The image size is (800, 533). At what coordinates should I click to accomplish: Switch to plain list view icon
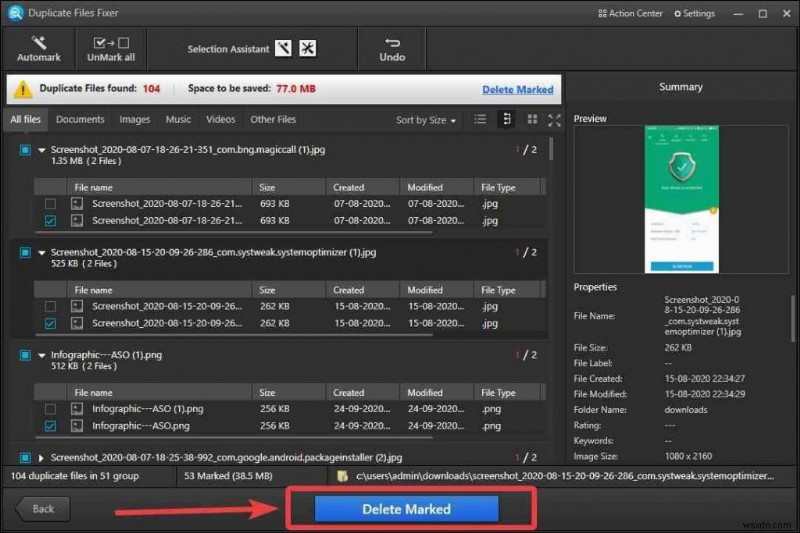click(x=480, y=119)
